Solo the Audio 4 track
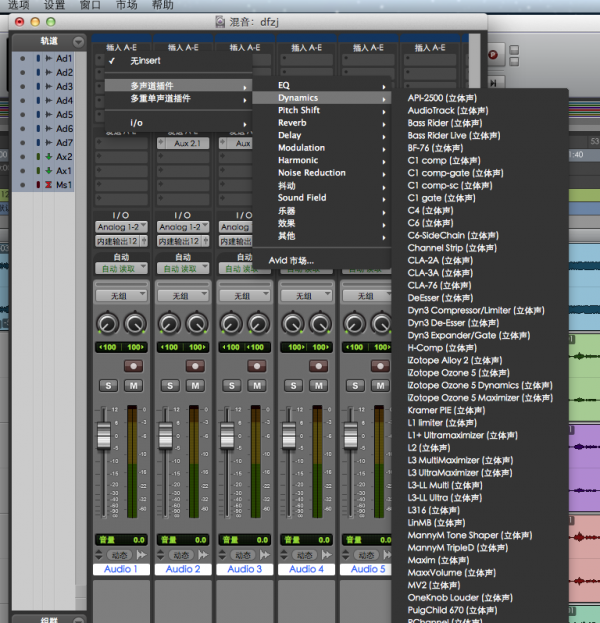600x623 pixels. 294,385
